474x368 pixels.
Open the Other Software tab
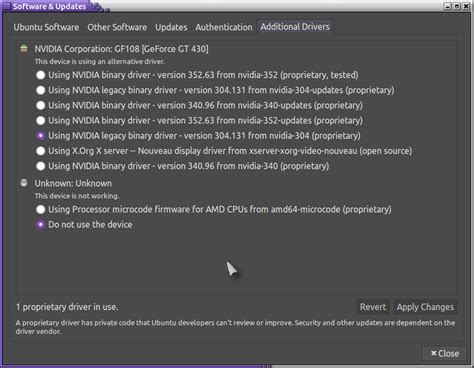(x=117, y=27)
